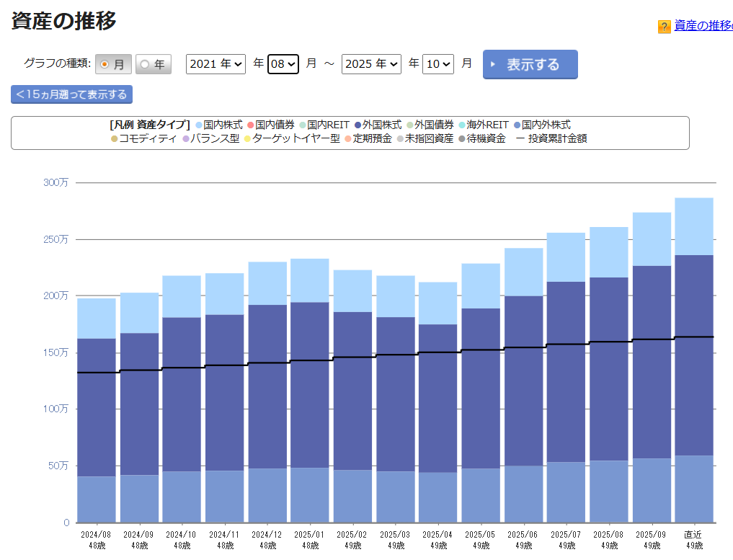Open the 資産の推移 help link
Image resolution: width=733 pixels, height=560 pixels.
click(x=703, y=26)
